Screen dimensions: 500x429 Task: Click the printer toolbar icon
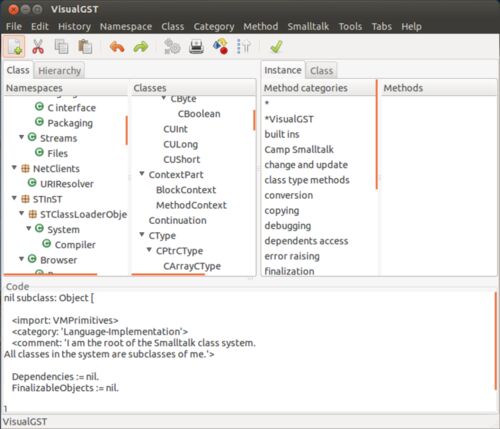(196, 46)
